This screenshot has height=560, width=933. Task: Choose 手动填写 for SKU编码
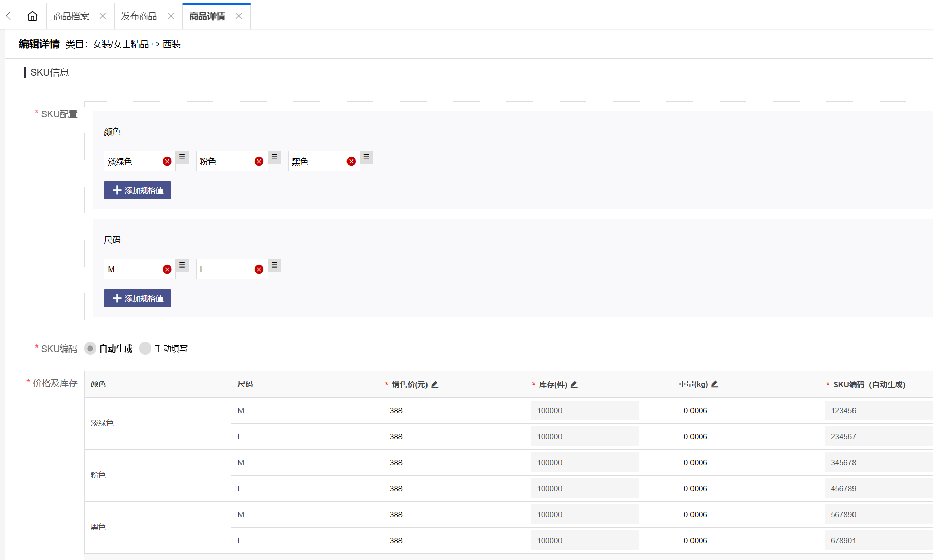[145, 349]
